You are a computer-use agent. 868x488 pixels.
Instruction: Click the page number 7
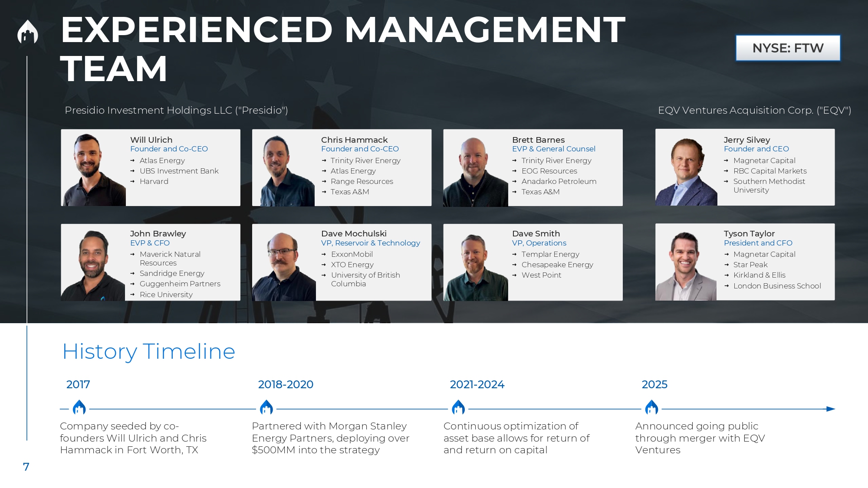tap(26, 467)
